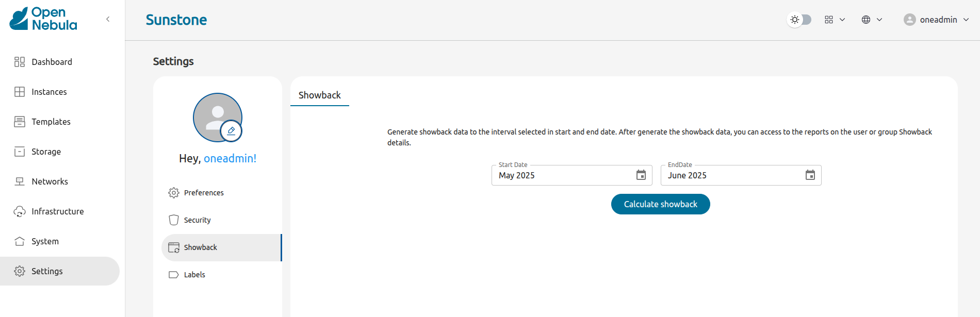The height and width of the screenshot is (317, 980).
Task: Click the Templates icon in sidebar
Action: (x=20, y=122)
